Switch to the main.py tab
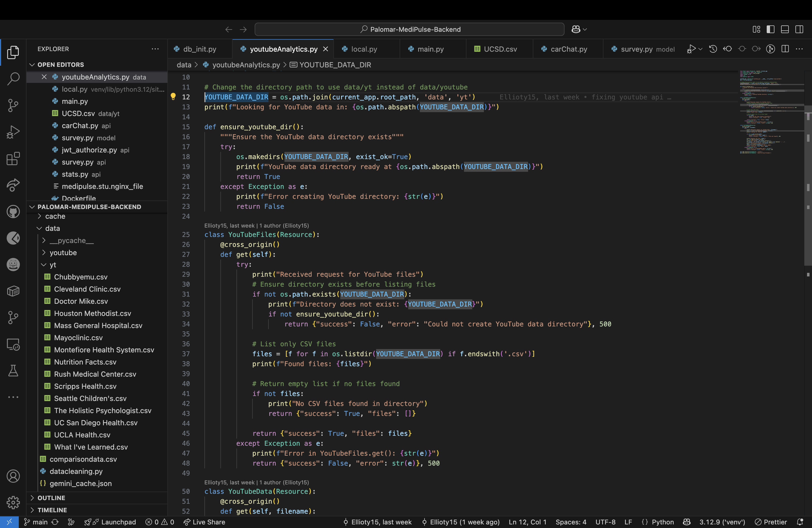The height and width of the screenshot is (528, 812). pyautogui.click(x=430, y=49)
